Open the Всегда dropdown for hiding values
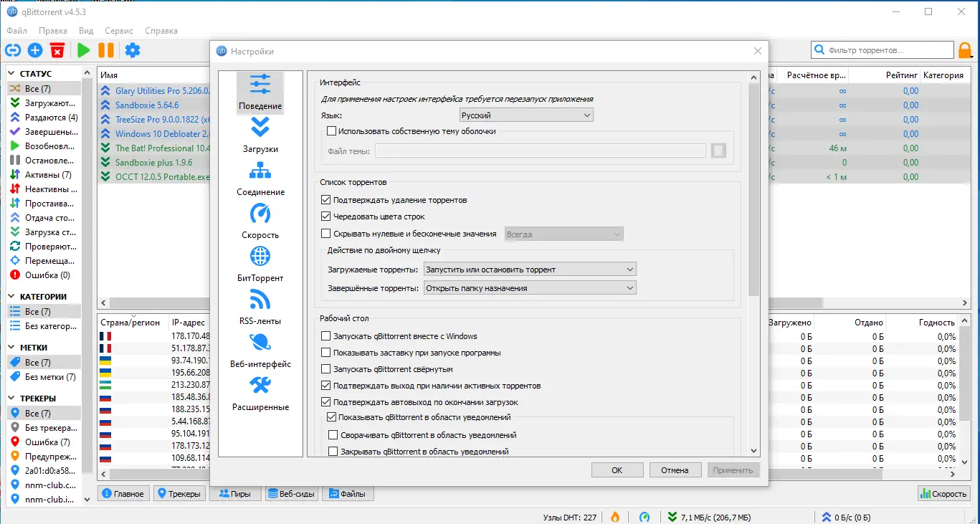This screenshot has width=980, height=524. pos(564,234)
